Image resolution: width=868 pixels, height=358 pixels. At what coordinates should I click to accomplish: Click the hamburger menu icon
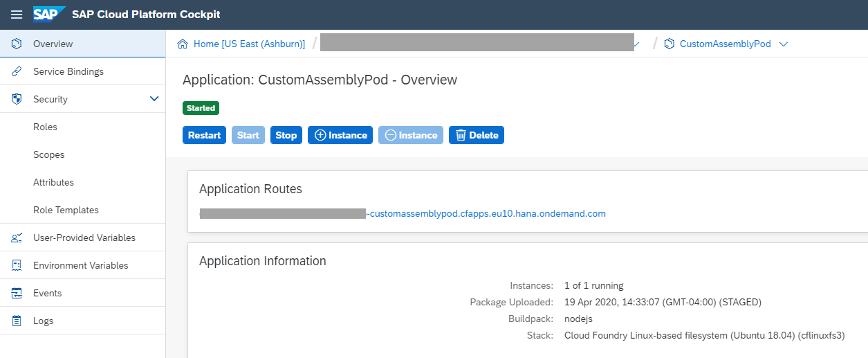tap(17, 15)
